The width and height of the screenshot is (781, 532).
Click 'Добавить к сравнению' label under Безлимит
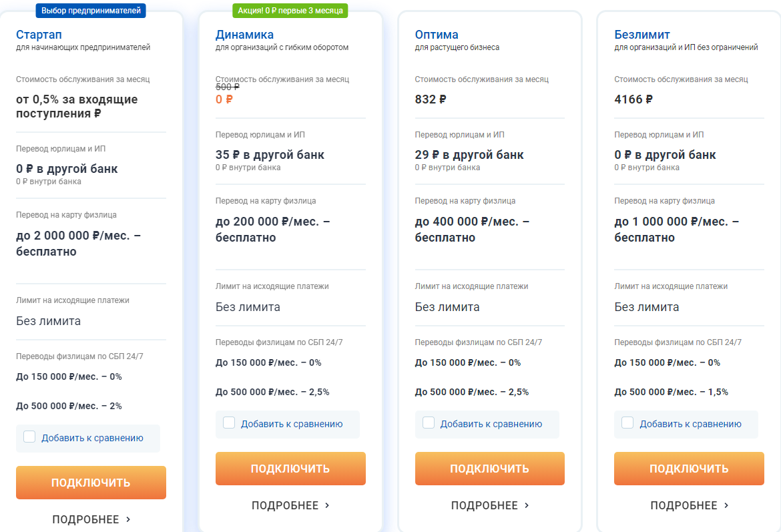pos(690,424)
